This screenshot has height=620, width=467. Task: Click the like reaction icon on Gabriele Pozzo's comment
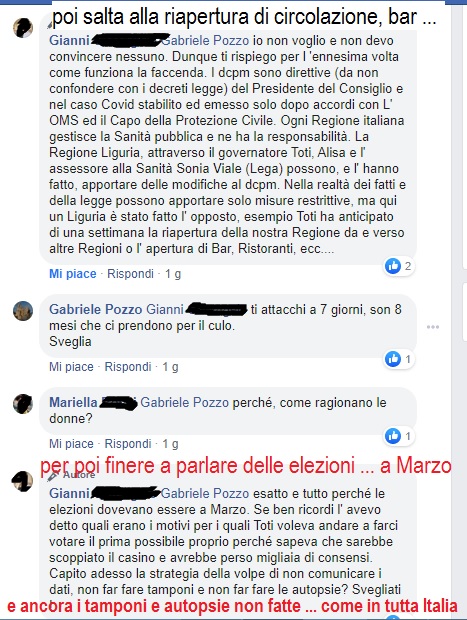(393, 359)
